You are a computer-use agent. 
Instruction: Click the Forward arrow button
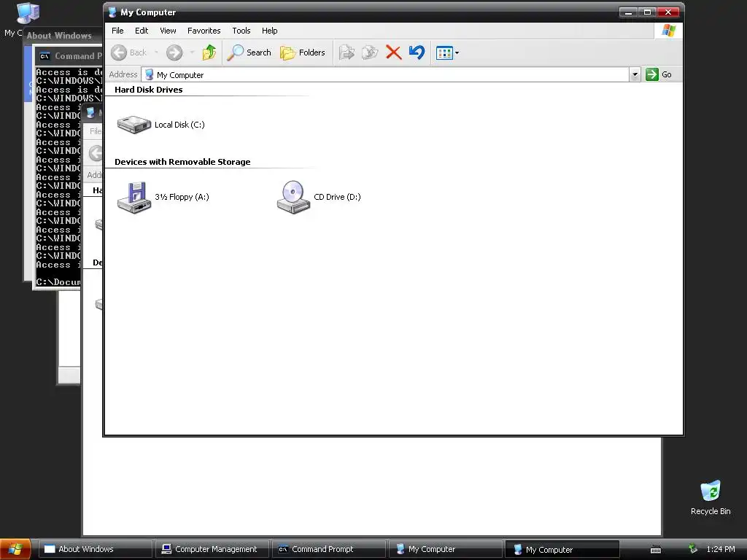[x=174, y=52]
